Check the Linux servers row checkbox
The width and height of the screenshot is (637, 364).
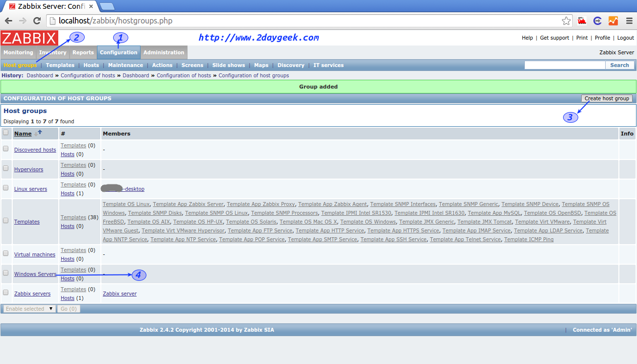[x=6, y=187]
